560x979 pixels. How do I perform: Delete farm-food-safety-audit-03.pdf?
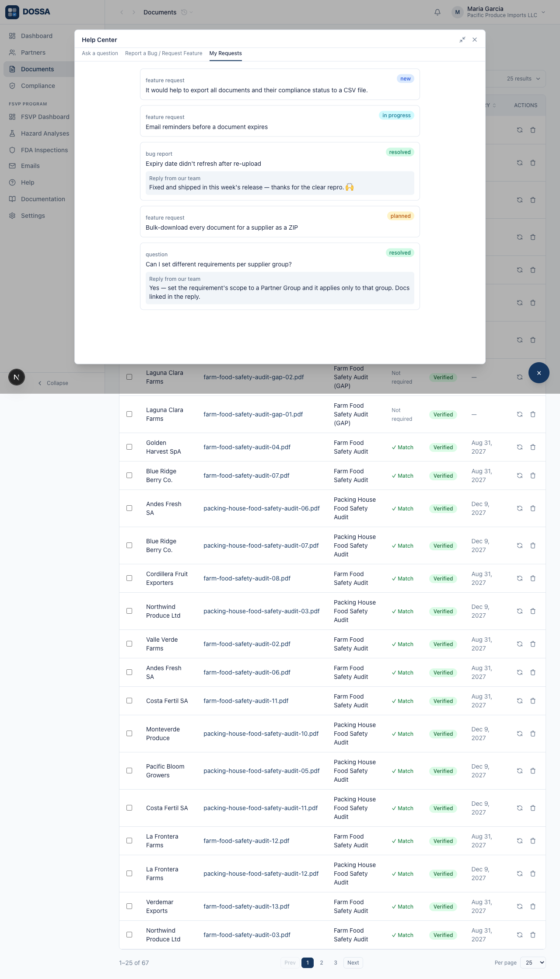tap(533, 935)
